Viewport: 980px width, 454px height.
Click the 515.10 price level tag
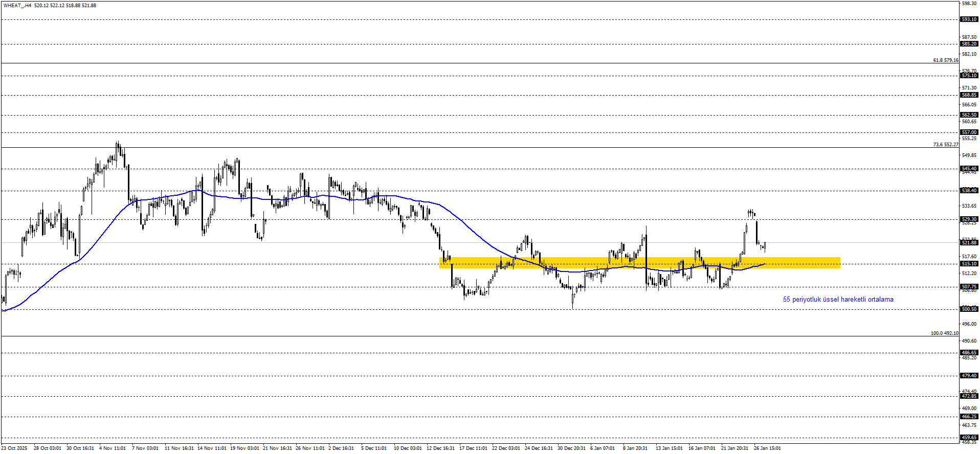point(969,264)
